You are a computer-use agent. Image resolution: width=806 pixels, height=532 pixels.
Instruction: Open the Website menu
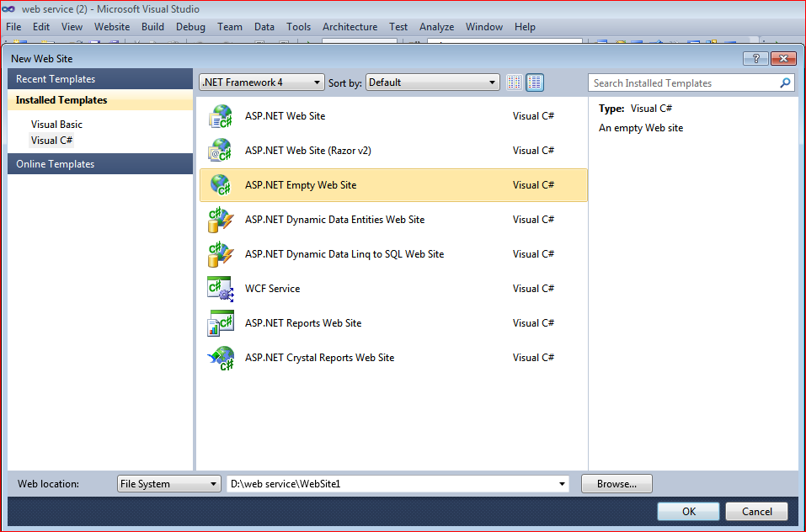pyautogui.click(x=112, y=27)
